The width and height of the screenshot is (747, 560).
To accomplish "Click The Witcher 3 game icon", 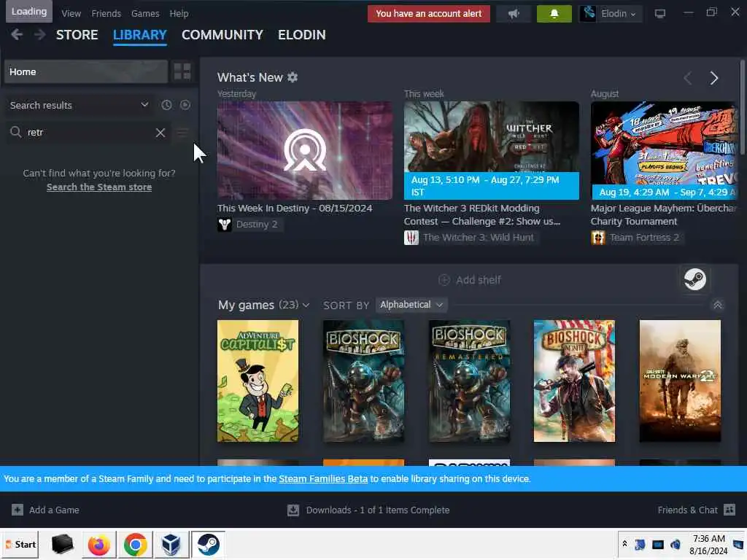I will tap(411, 237).
